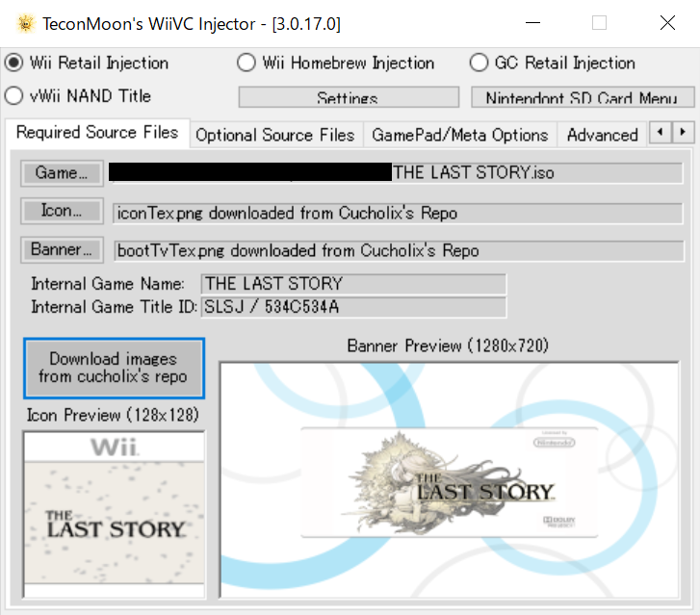Click the Banner Preview image
700x615 pixels.
coord(449,479)
